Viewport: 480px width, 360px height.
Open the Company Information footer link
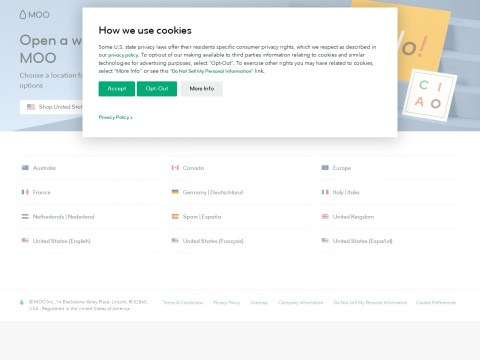301,303
